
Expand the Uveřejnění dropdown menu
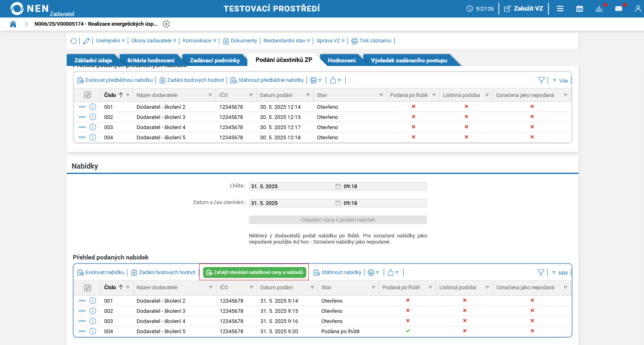tap(110, 41)
